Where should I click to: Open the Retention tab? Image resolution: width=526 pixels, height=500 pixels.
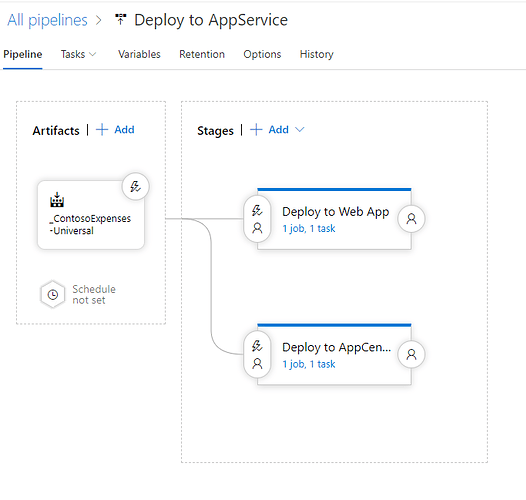(x=202, y=54)
